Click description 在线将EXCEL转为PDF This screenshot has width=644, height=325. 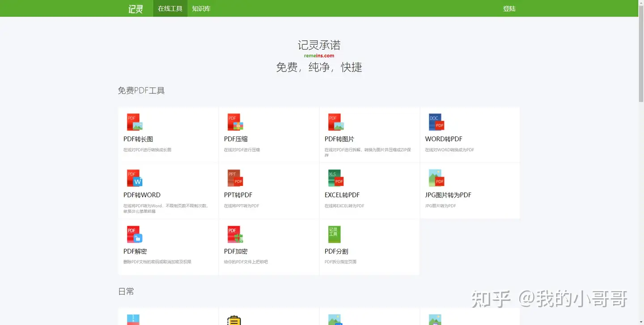(x=344, y=206)
